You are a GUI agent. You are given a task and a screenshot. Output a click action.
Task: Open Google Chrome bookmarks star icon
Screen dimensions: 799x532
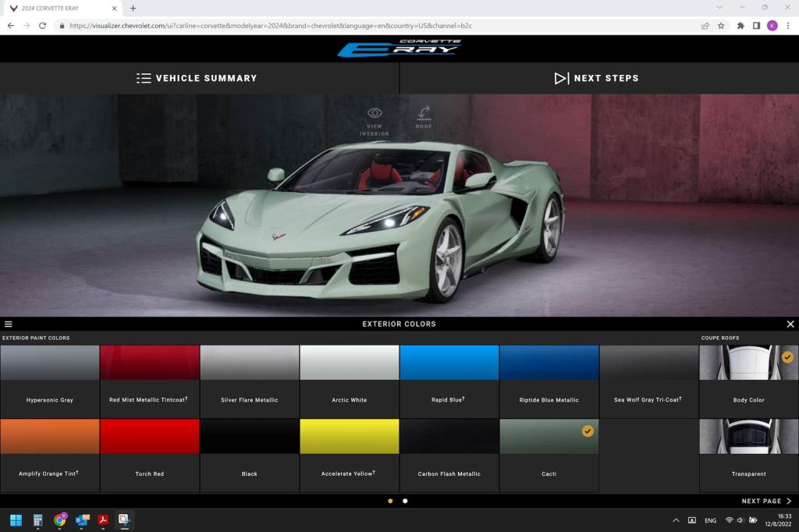click(719, 25)
